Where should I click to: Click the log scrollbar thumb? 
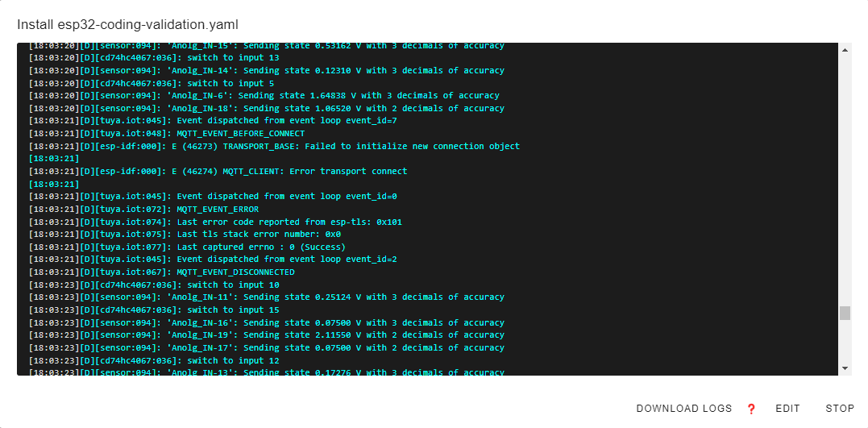point(845,313)
